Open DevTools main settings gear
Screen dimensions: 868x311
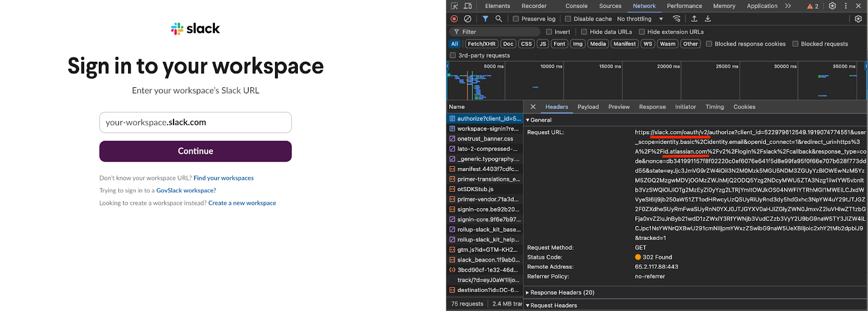[x=832, y=6]
